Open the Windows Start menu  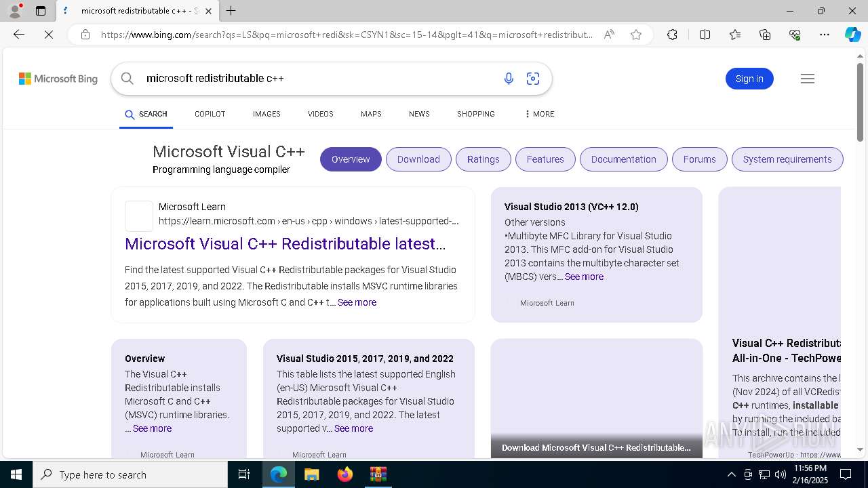16,474
